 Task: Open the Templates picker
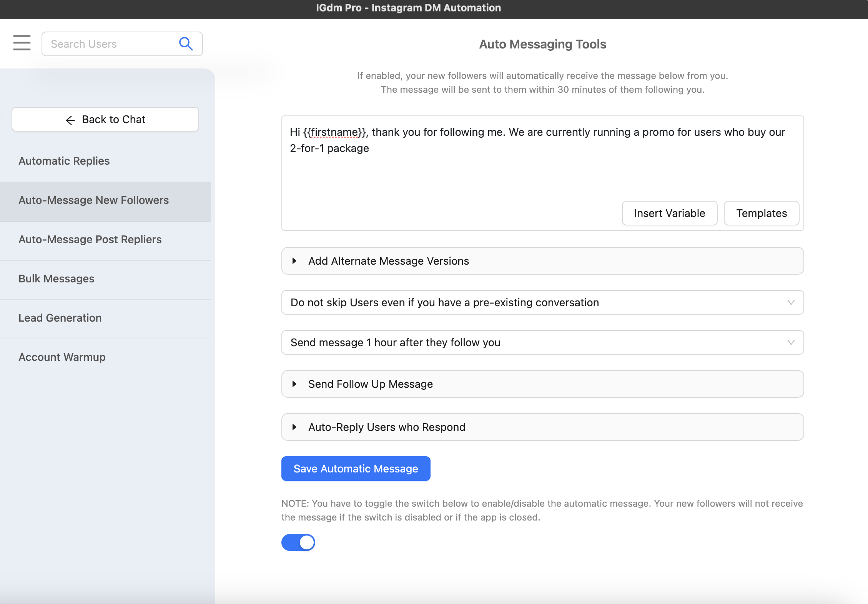click(761, 213)
